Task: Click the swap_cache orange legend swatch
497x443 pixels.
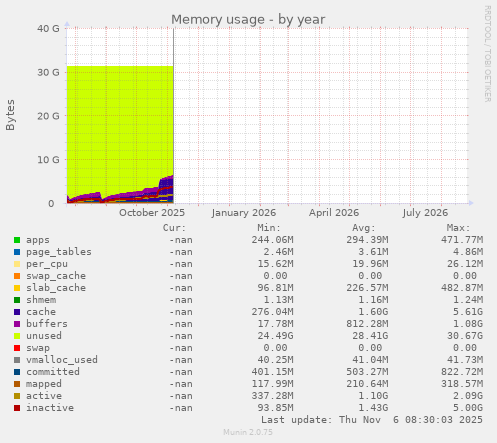Action: coord(17,276)
